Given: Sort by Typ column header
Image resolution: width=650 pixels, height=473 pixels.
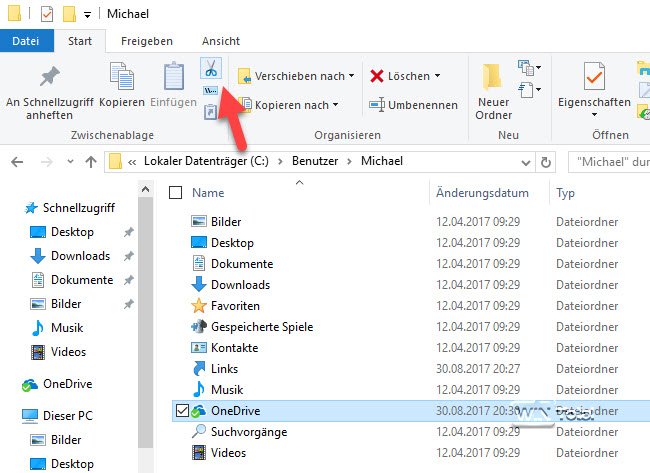Looking at the screenshot, I should pyautogui.click(x=565, y=193).
